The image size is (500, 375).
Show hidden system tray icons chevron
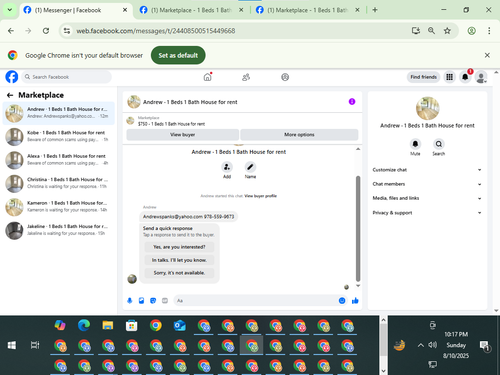(421, 345)
